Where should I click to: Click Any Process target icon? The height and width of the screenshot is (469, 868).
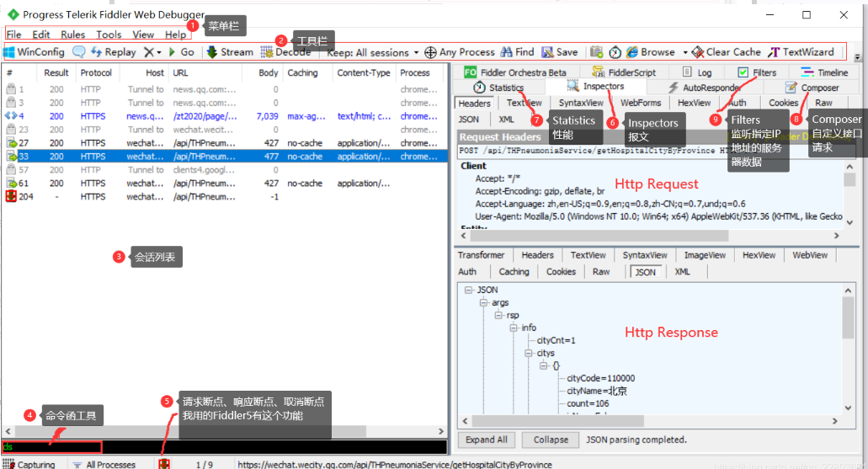[x=430, y=52]
